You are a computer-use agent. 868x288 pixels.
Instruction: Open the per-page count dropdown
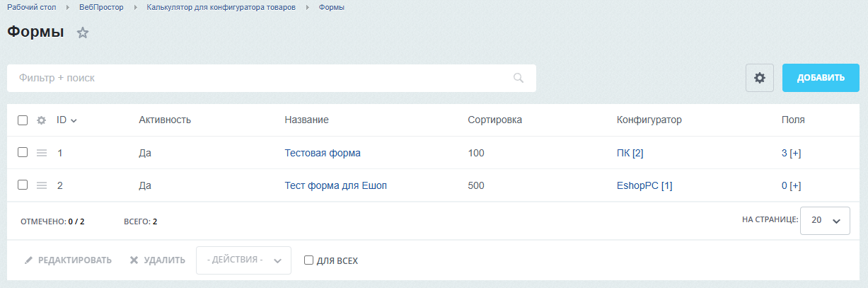825,220
